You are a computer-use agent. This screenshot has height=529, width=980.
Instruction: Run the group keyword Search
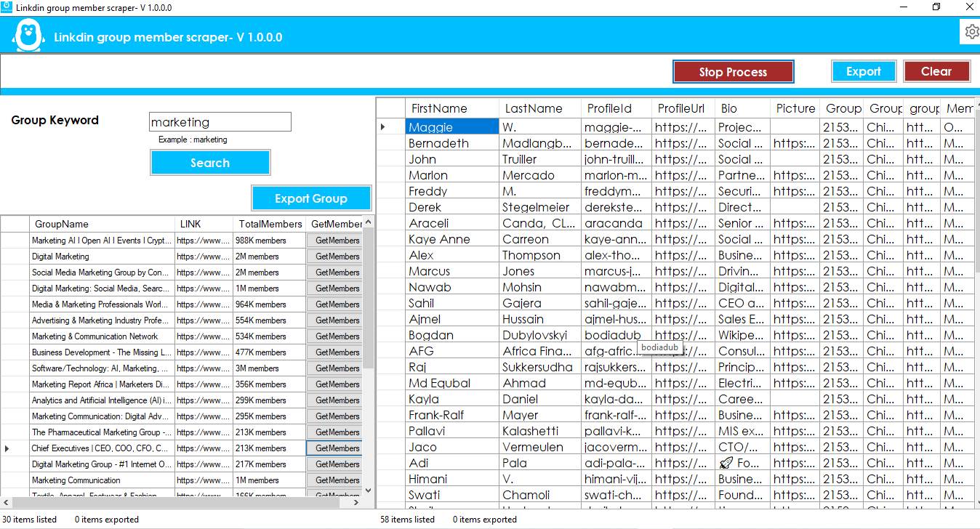point(210,163)
